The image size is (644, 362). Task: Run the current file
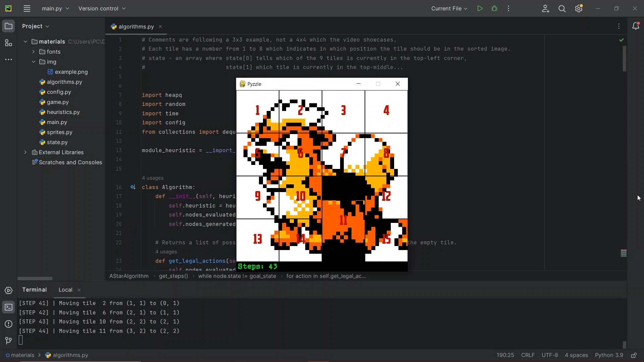click(480, 9)
